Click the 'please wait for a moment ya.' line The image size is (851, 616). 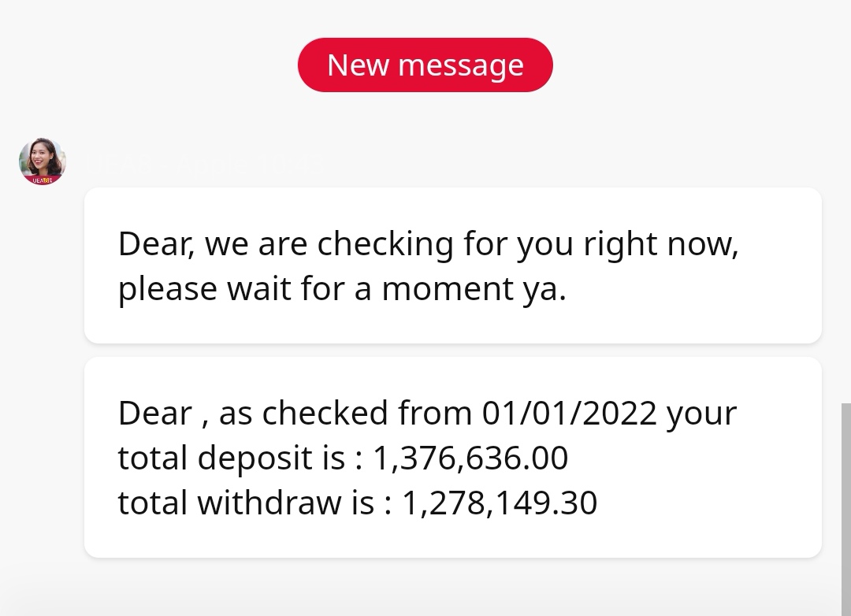pos(342,289)
